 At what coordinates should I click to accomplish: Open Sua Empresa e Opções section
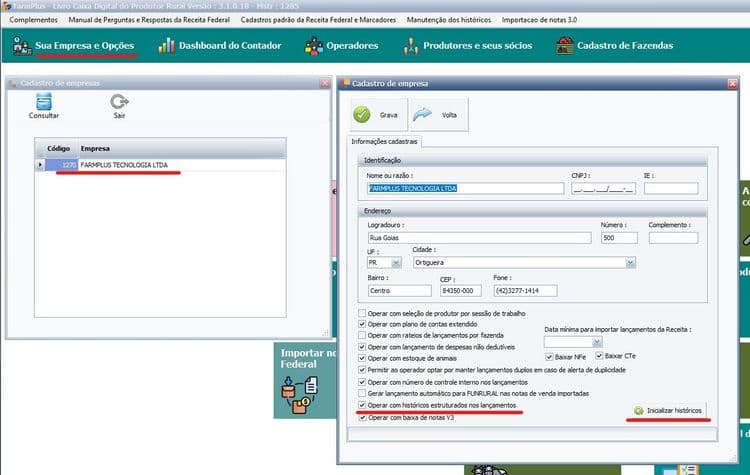(x=73, y=46)
